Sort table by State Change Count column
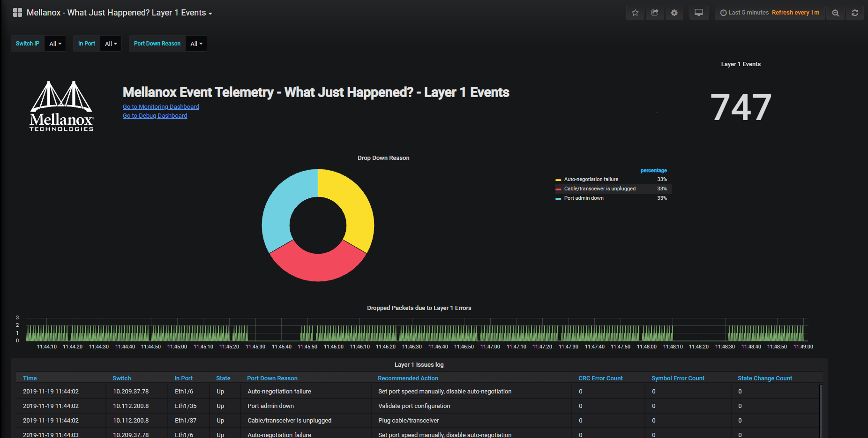 coord(765,378)
